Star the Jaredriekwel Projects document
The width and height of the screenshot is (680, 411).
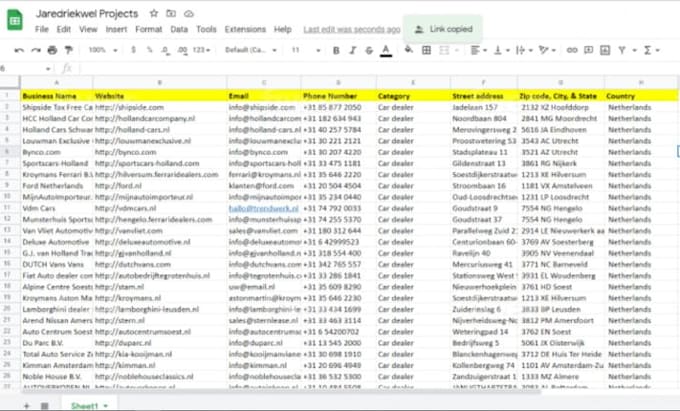(x=154, y=13)
